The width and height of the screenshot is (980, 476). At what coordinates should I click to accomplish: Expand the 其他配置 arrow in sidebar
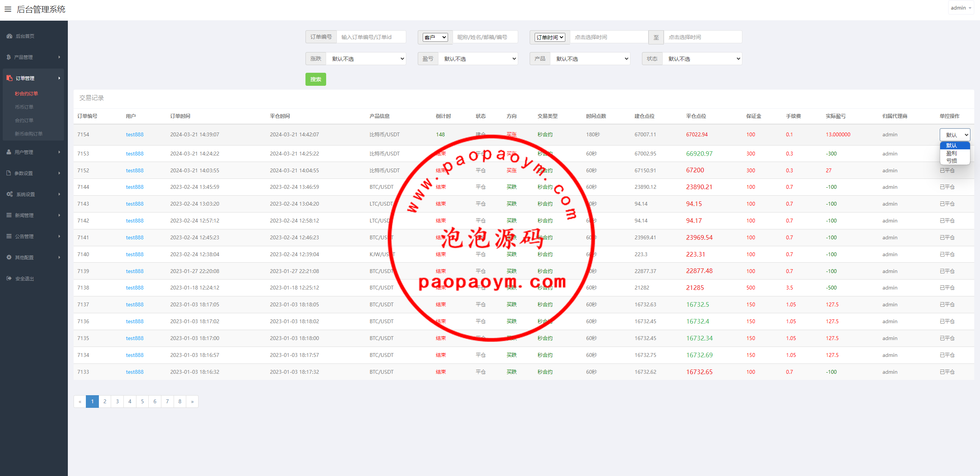[x=59, y=257]
